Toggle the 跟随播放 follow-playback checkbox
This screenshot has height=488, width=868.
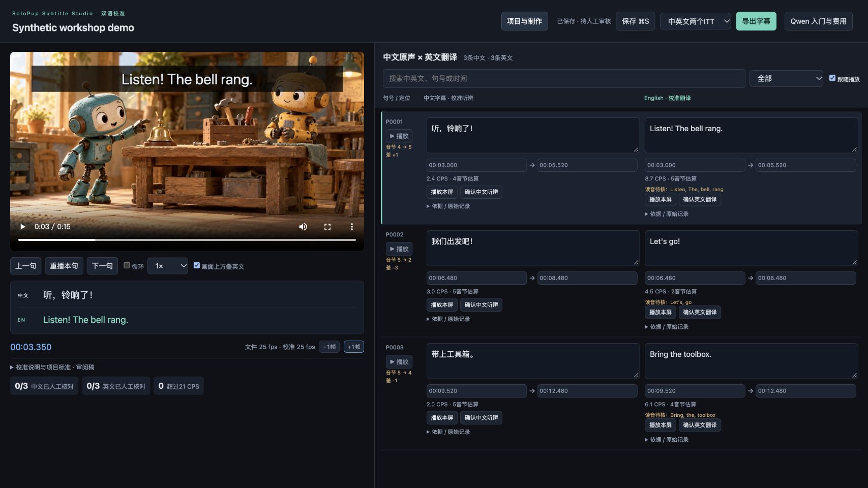(x=832, y=78)
